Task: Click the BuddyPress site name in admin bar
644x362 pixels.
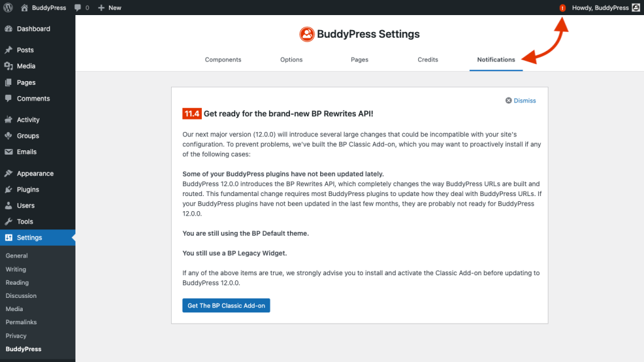Action: [49, 8]
